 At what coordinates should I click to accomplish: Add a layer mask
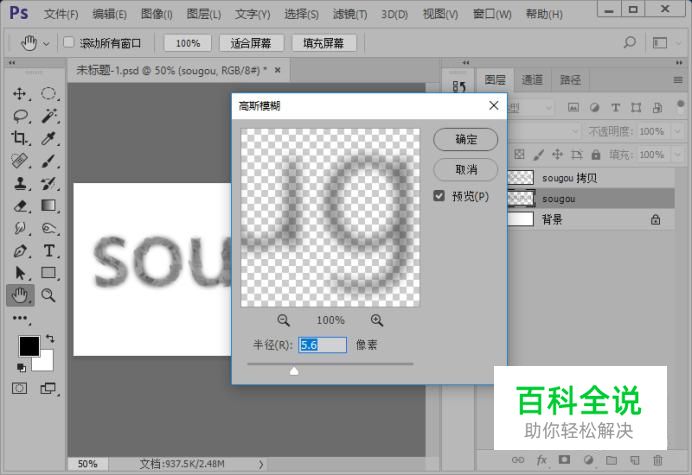tap(564, 460)
